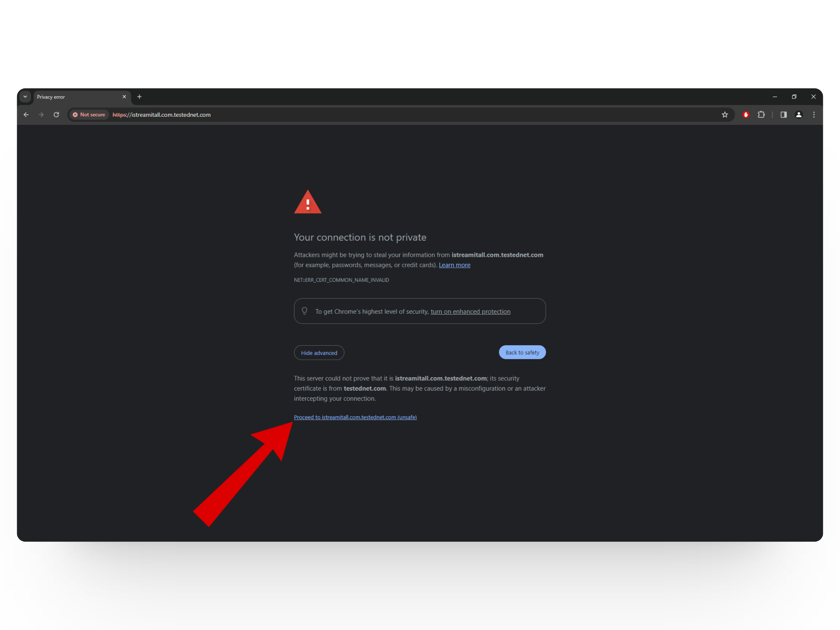
Task: Click the forward navigation arrow
Action: (41, 115)
